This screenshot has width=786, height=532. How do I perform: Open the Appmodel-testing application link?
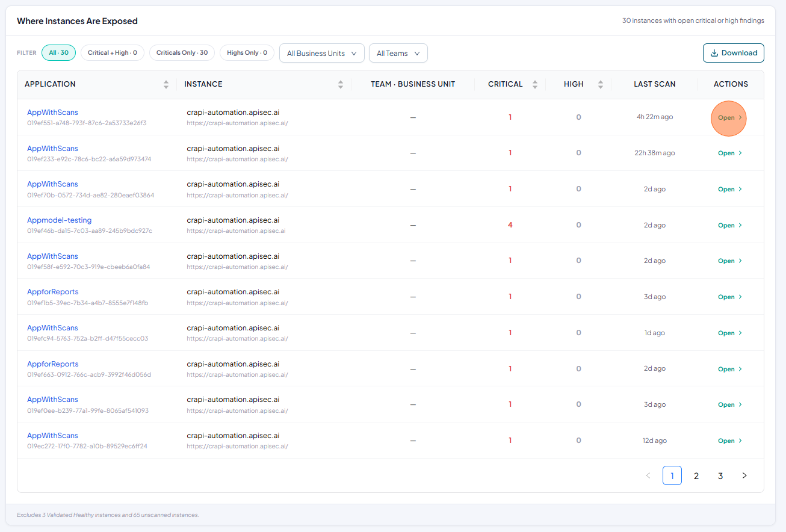click(x=60, y=220)
